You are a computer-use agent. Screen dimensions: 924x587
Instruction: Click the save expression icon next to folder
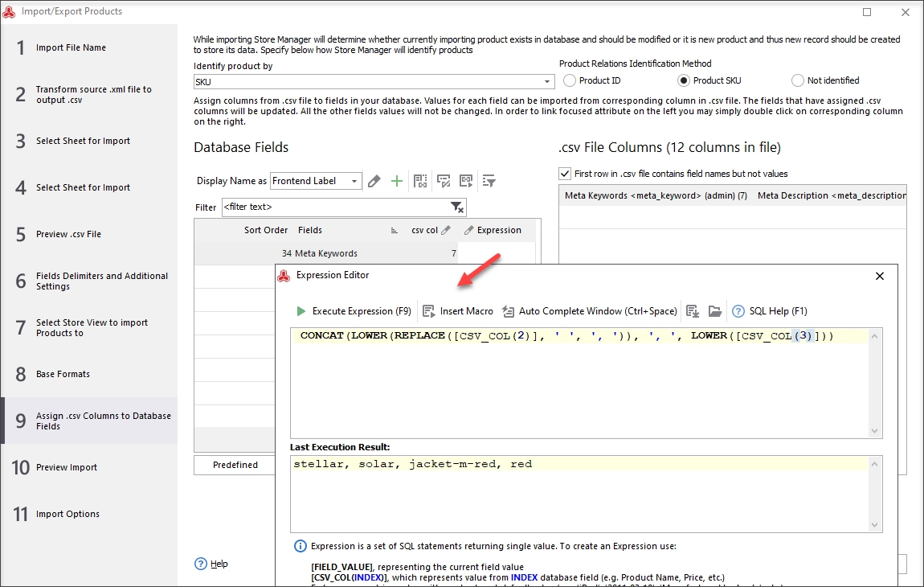(x=693, y=311)
